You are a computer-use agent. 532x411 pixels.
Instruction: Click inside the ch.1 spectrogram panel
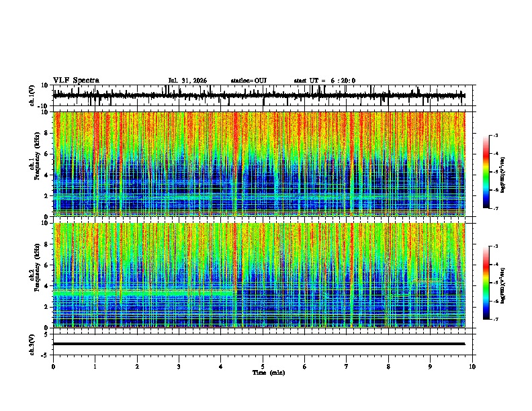coord(259,164)
